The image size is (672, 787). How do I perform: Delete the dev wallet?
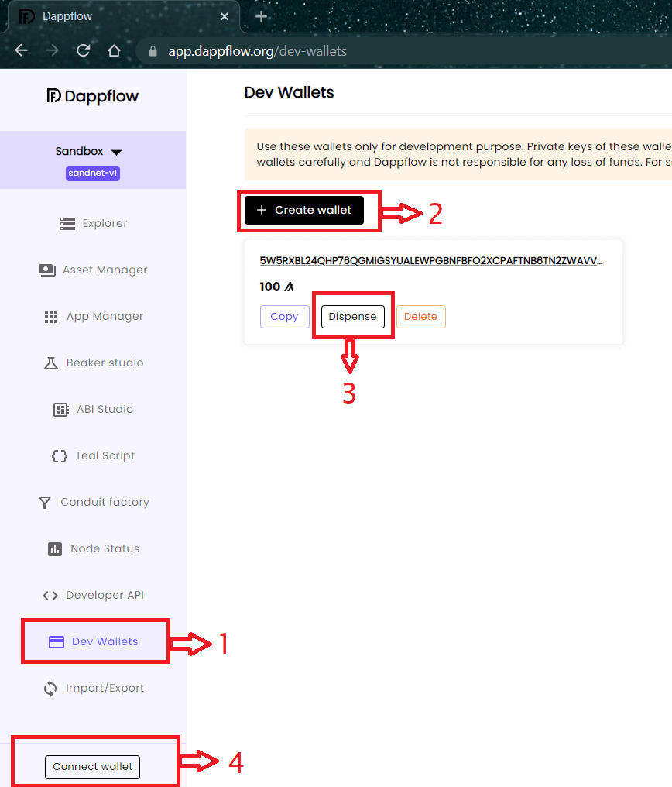[420, 317]
